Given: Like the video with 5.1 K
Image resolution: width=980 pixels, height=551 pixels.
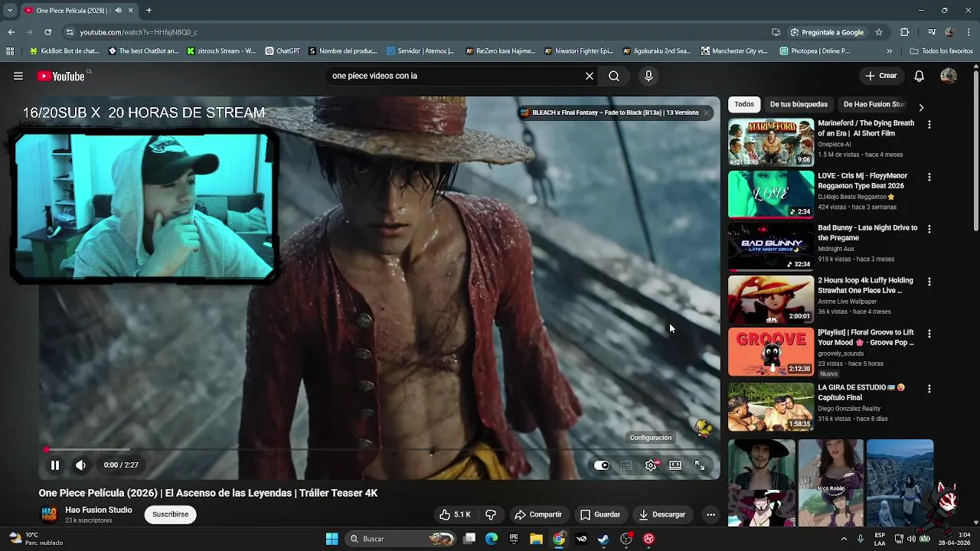Looking at the screenshot, I should pos(455,514).
